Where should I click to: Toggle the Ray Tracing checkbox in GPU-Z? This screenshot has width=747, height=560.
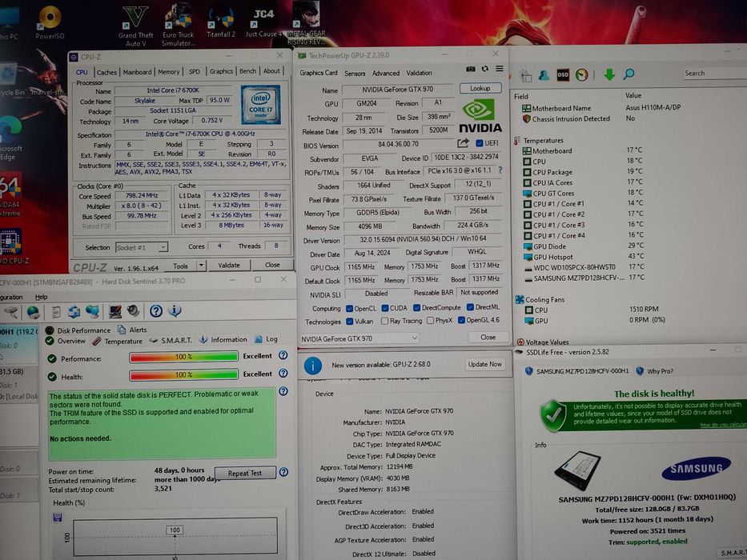[x=385, y=321]
